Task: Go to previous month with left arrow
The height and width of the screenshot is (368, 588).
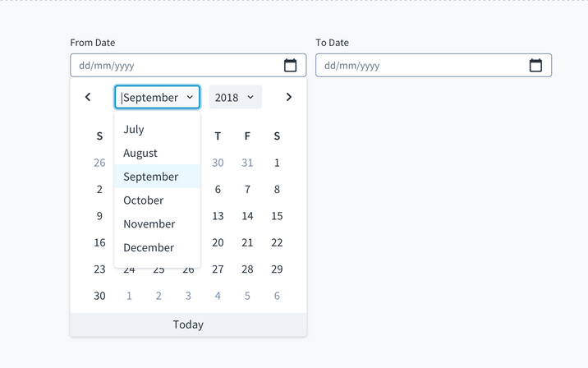Action: coord(88,97)
